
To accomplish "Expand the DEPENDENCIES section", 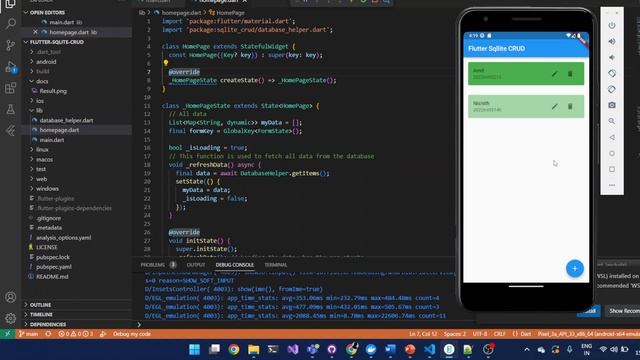I will click(48, 324).
